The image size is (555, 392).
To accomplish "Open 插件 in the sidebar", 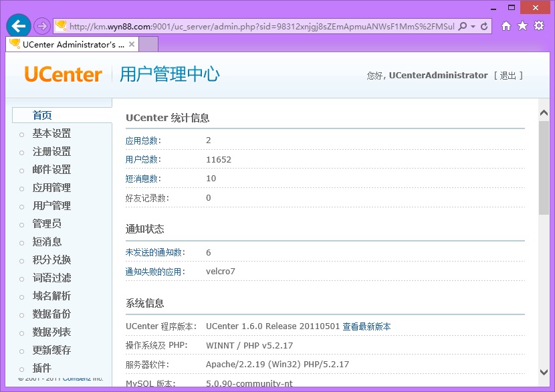I will coord(41,369).
